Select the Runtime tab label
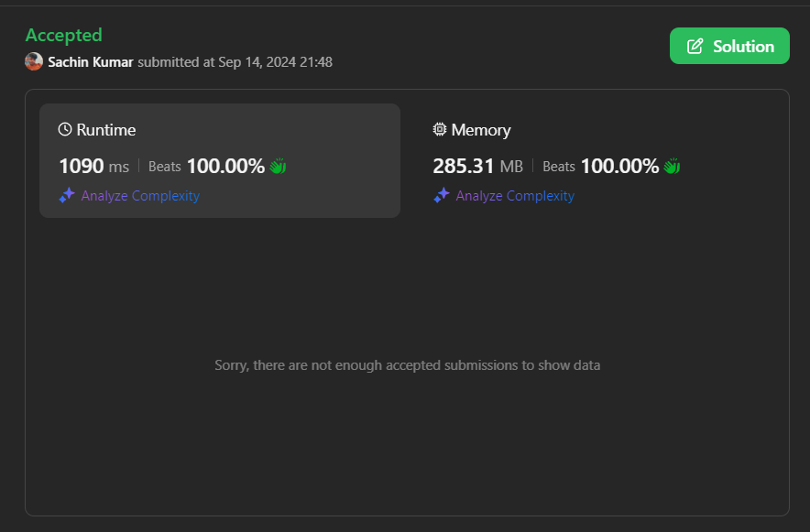This screenshot has width=810, height=532. coord(106,130)
